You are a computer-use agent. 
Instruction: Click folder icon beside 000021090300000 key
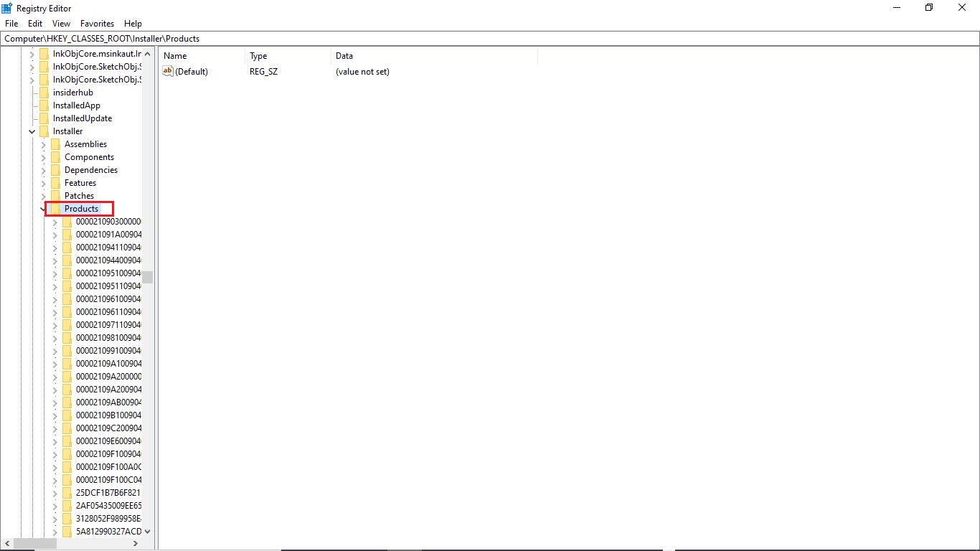pyautogui.click(x=67, y=222)
